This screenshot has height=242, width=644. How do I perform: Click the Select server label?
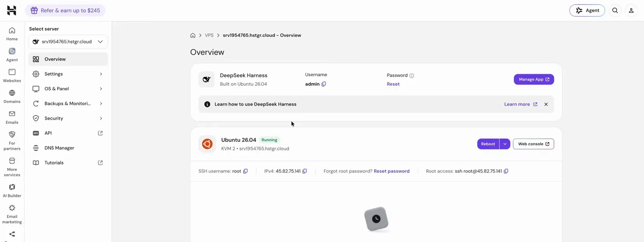pos(44,29)
